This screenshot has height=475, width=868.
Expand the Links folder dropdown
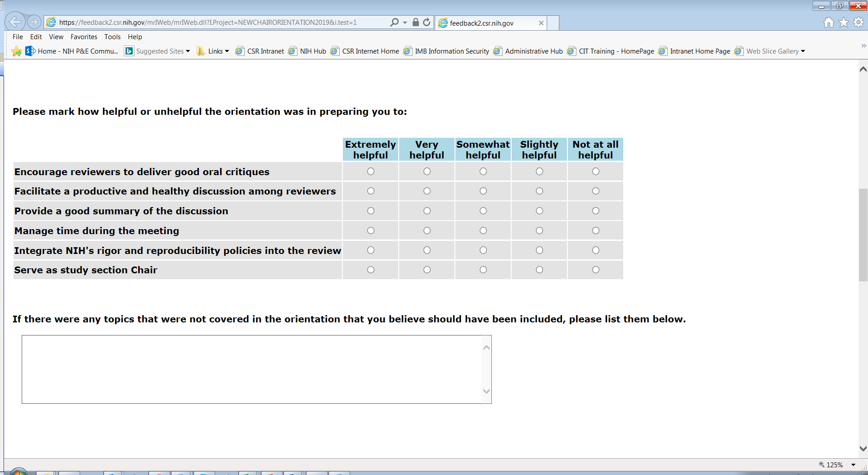(x=227, y=51)
